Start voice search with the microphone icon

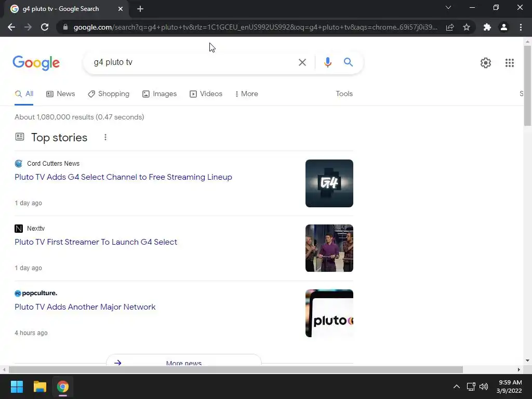tap(327, 62)
